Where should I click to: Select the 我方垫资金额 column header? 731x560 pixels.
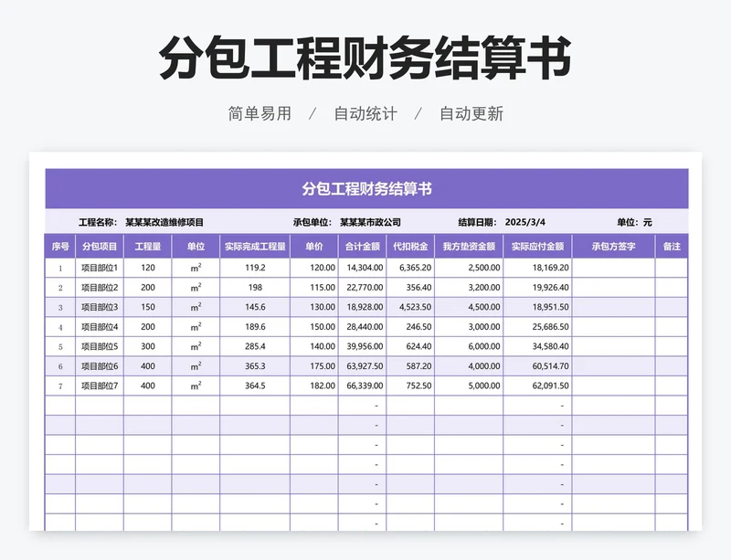(x=469, y=246)
